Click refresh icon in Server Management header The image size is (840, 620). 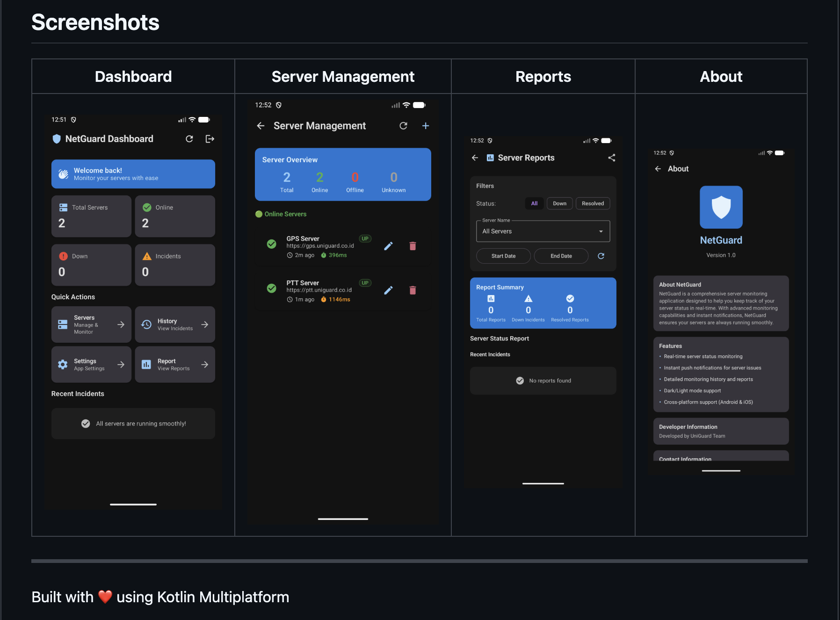tap(403, 126)
